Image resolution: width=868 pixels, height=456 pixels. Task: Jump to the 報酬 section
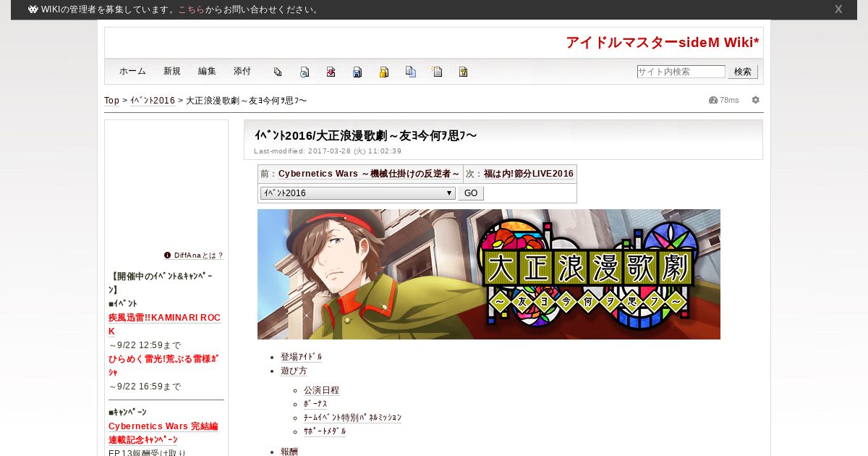click(x=289, y=451)
